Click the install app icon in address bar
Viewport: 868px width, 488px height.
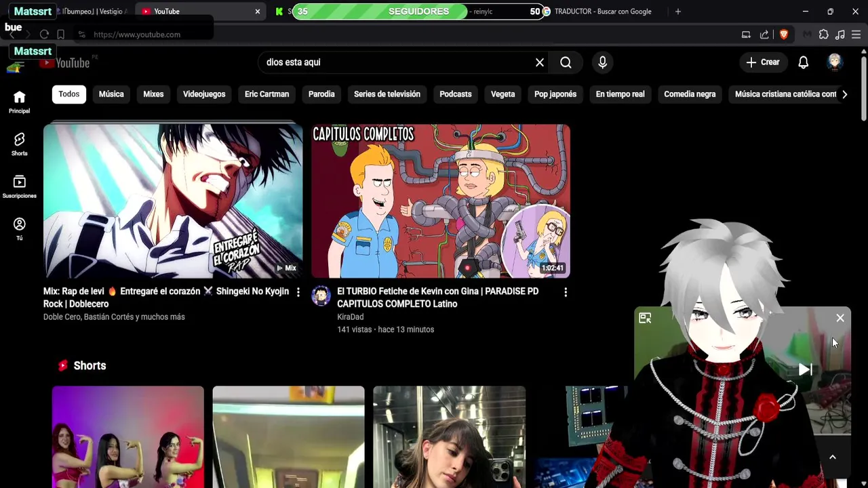click(746, 35)
